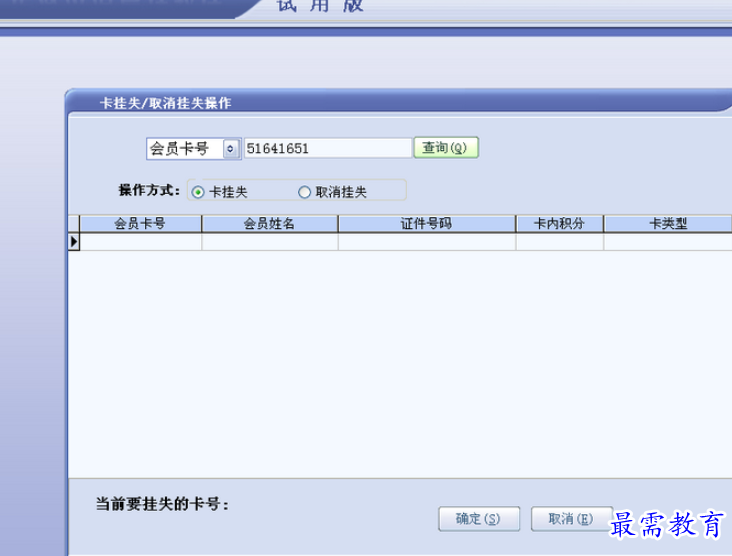Click the 确定(S) confirm button
Screen dimensions: 732x556
[x=479, y=519]
